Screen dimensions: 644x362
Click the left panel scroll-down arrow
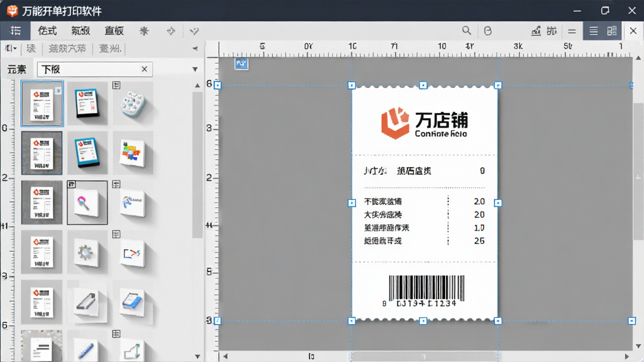(x=197, y=357)
